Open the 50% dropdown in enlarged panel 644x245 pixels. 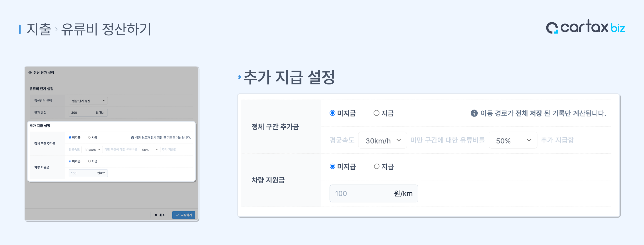513,140
